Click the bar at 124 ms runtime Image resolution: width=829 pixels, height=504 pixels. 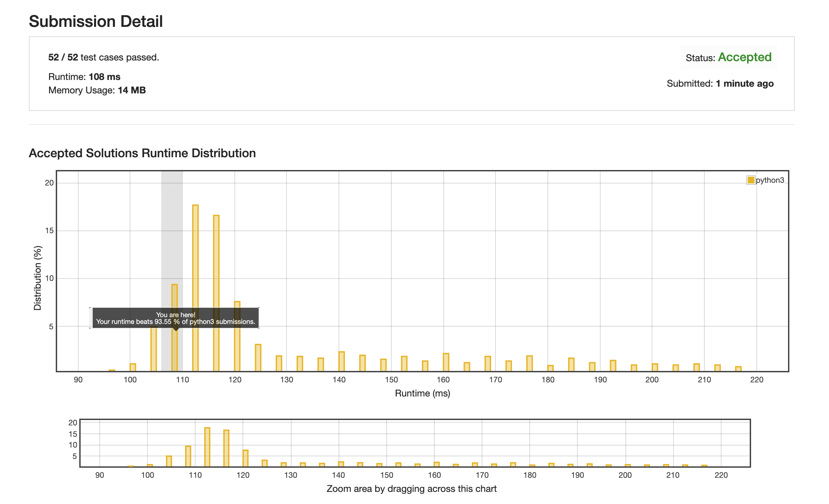point(258,358)
